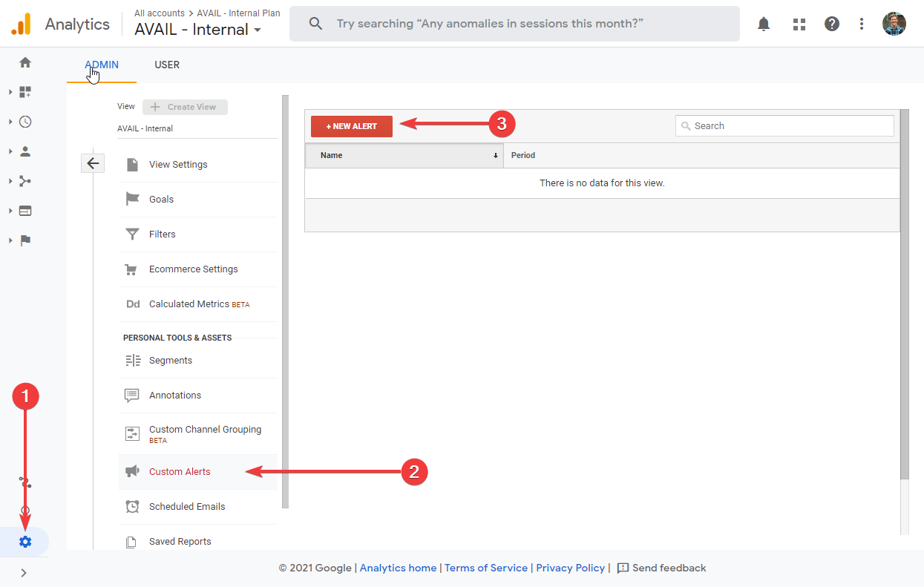Expand the Conversions section arrow

10,240
